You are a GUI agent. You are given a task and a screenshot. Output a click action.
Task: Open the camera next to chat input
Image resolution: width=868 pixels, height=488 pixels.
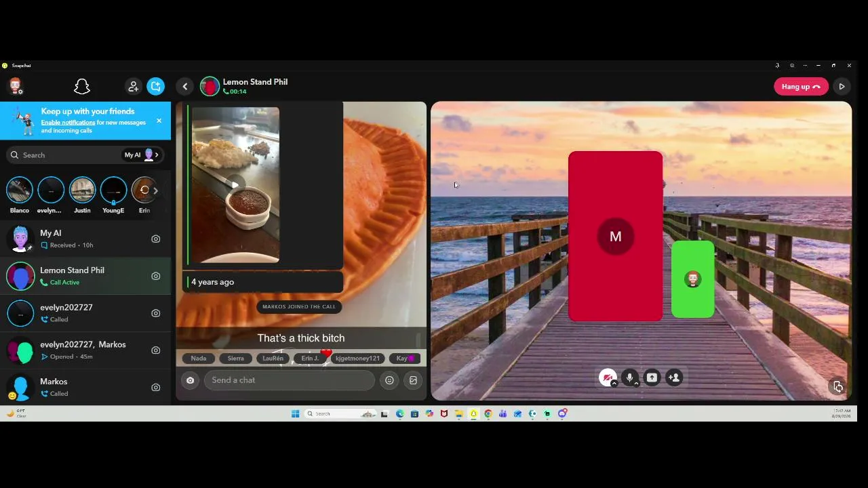[190, 380]
